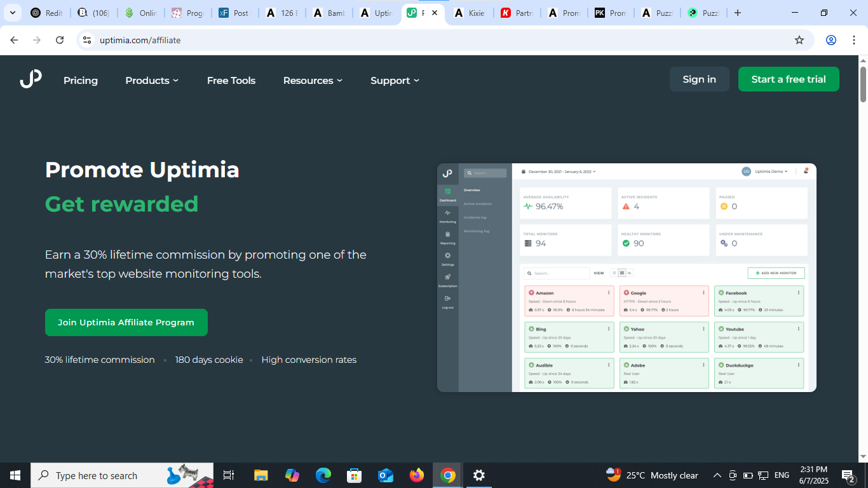Click the network tray icon
Screen dimensions: 868x488
pos(763,475)
